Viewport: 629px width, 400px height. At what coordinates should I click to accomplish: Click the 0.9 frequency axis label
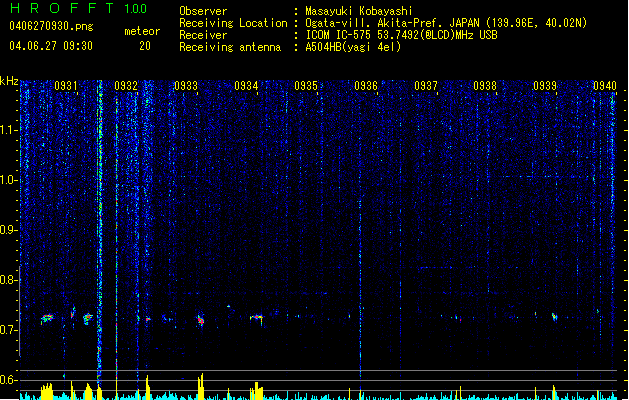click(8, 230)
